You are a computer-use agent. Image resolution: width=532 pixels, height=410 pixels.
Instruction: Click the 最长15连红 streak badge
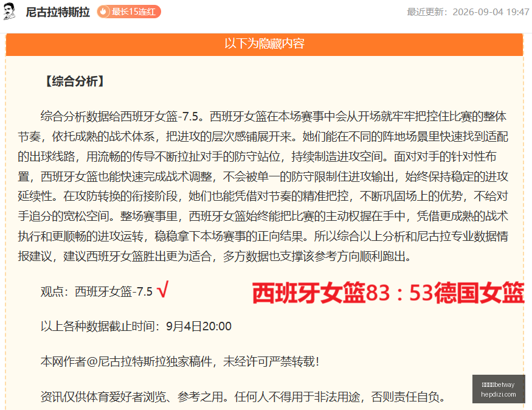click(129, 12)
